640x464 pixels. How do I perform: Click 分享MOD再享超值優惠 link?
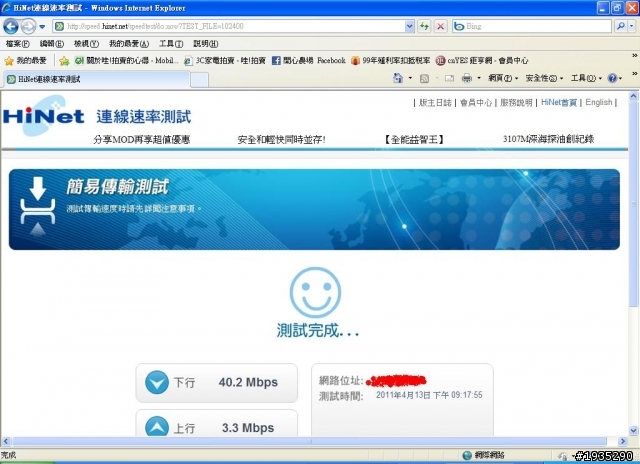[142, 140]
